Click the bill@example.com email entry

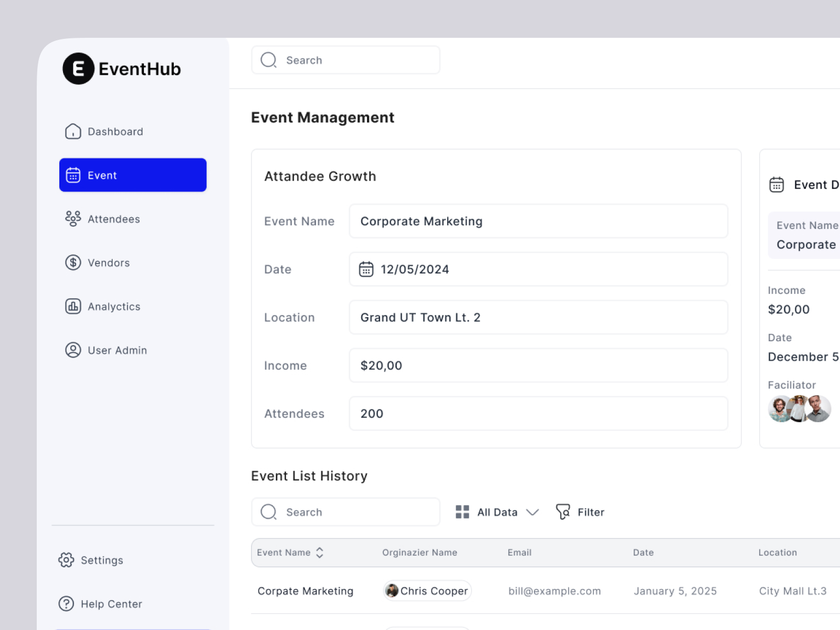coord(554,591)
